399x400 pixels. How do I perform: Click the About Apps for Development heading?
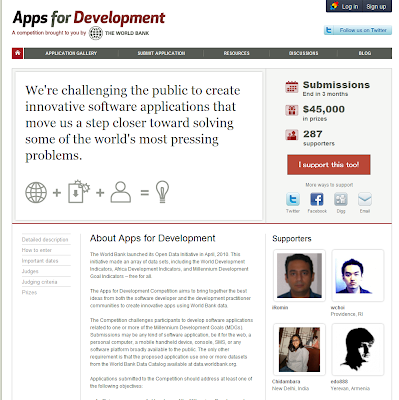(x=153, y=238)
